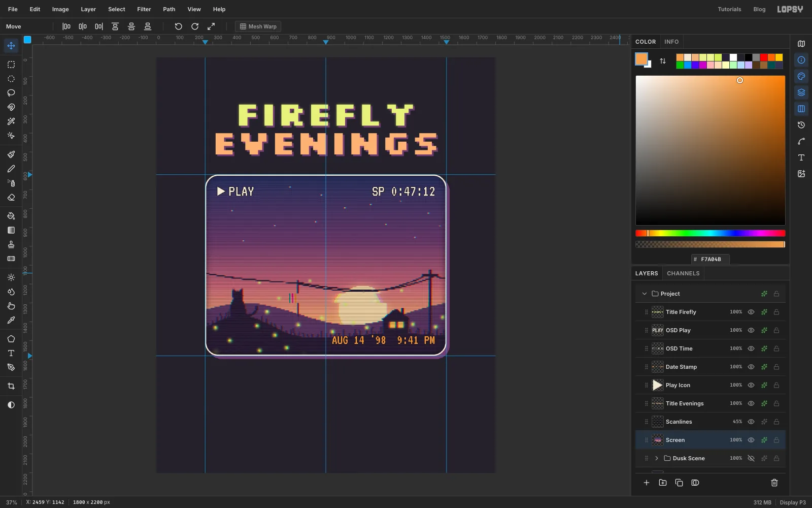Collapse the Project folder
812x508 pixels.
(645, 294)
